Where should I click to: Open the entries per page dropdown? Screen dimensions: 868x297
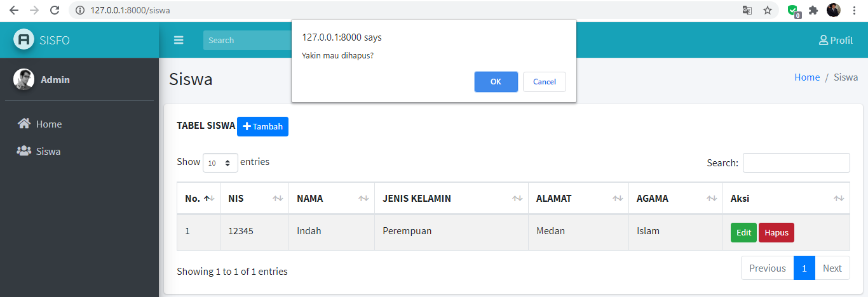pos(220,163)
